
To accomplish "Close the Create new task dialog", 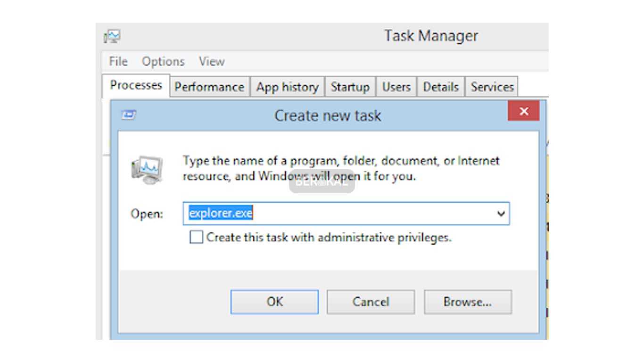I will 524,112.
